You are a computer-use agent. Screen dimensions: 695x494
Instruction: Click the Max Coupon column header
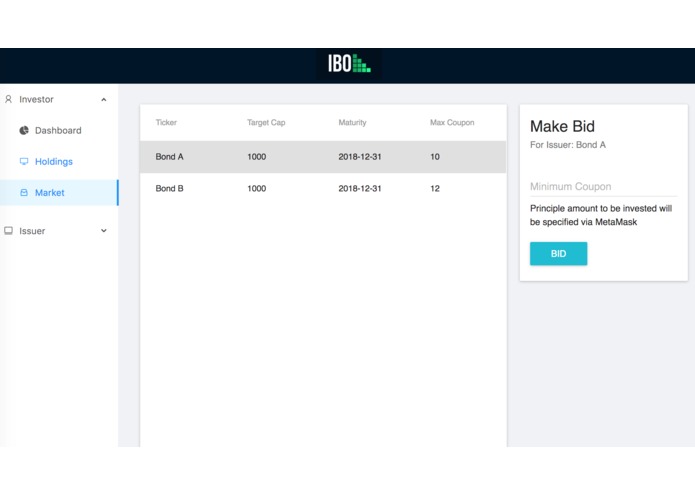point(452,122)
